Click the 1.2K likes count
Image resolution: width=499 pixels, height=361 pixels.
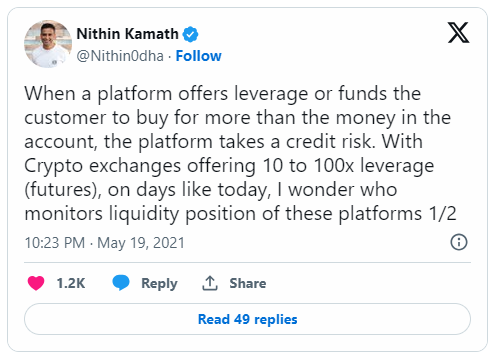pos(71,283)
